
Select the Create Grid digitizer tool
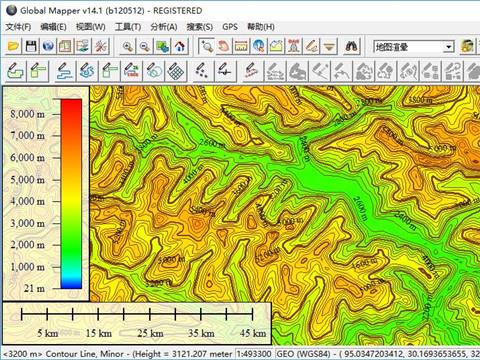[175, 71]
